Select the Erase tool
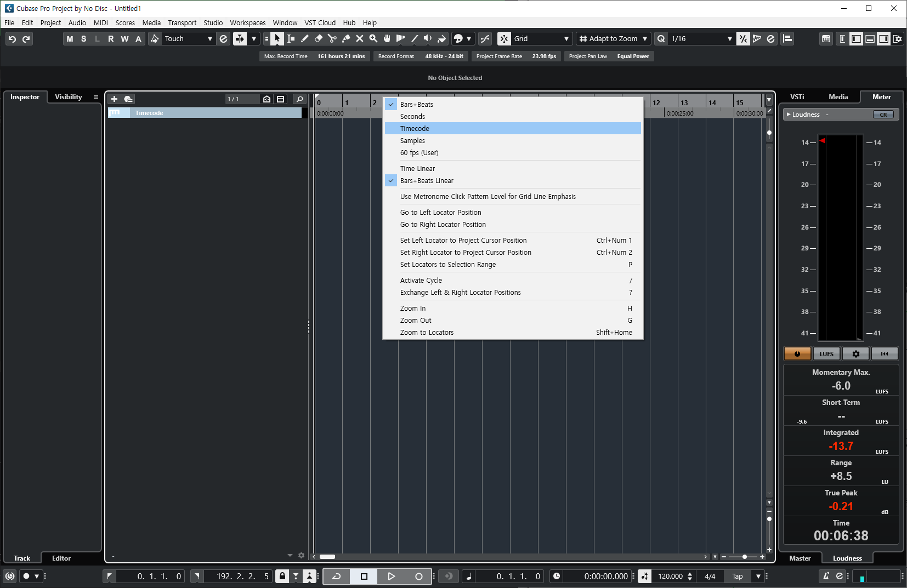The image size is (907, 588). click(319, 39)
